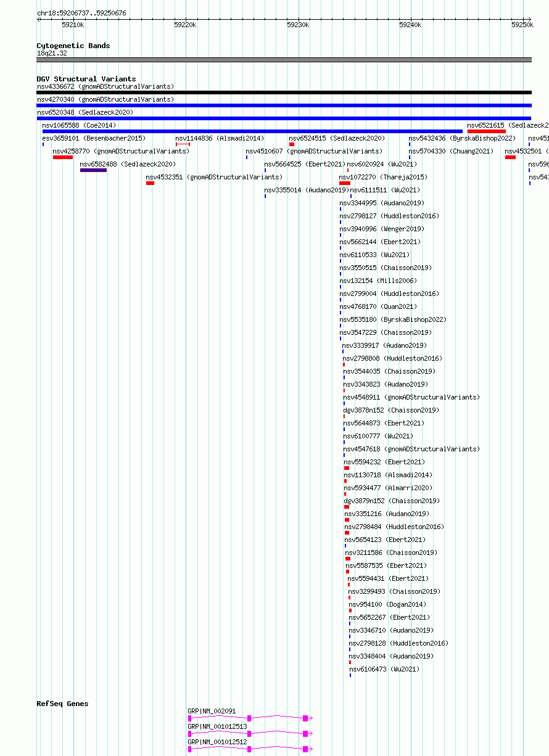Select variant nsv5704330 (Chuang2021)
The width and height of the screenshot is (549, 756).
coord(452,151)
